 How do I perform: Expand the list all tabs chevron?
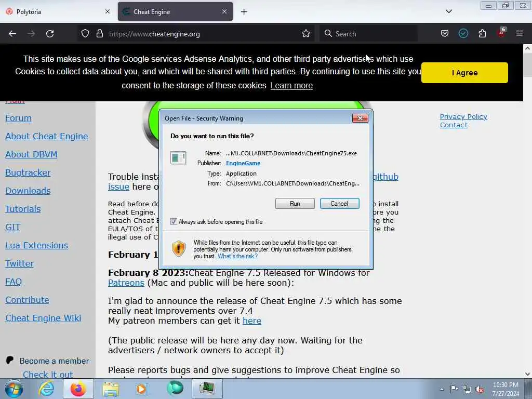[x=448, y=11]
